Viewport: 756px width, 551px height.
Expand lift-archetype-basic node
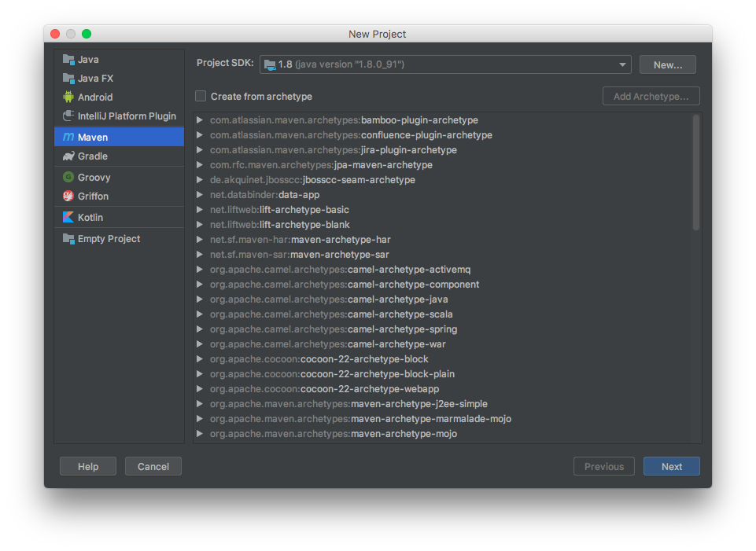coord(200,210)
